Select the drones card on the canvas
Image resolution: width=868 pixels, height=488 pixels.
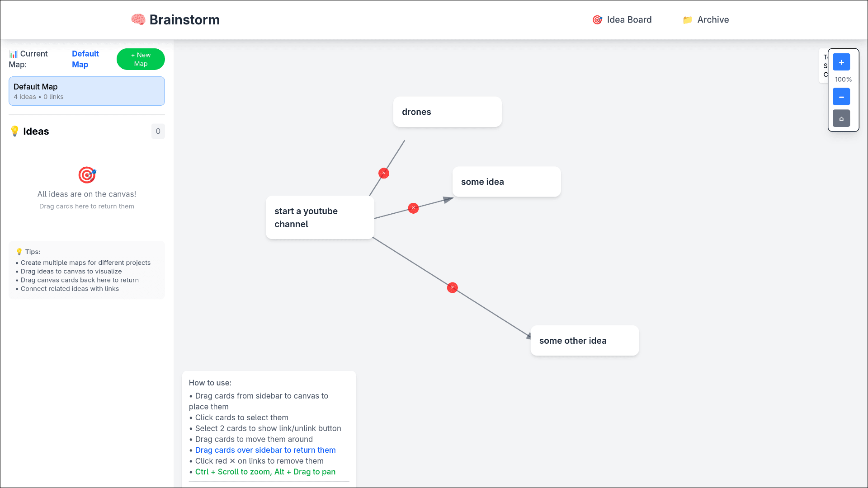click(x=447, y=112)
